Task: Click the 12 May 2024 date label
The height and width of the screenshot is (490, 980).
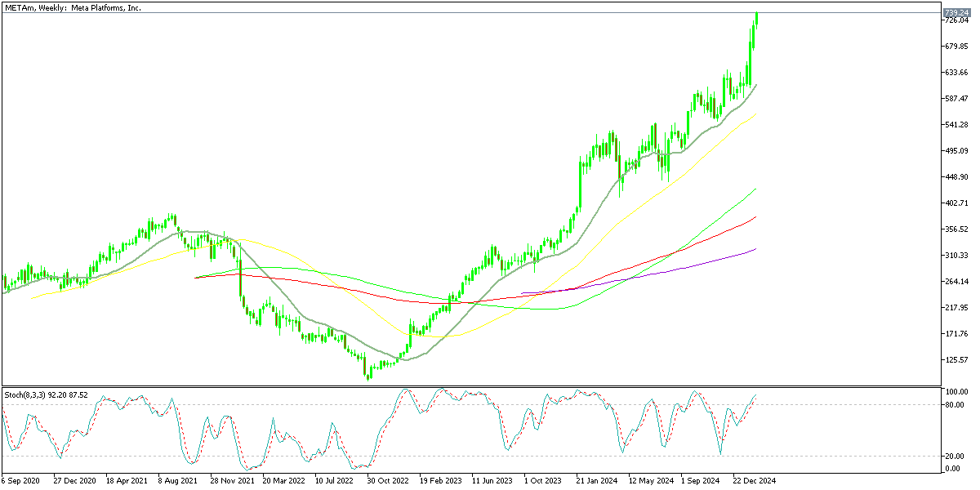Action: [x=650, y=481]
